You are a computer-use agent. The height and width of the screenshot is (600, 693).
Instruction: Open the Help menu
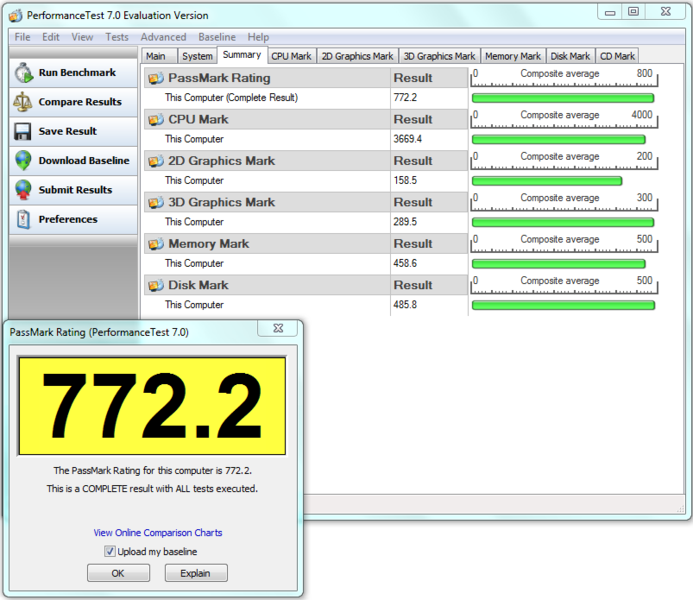click(x=258, y=37)
